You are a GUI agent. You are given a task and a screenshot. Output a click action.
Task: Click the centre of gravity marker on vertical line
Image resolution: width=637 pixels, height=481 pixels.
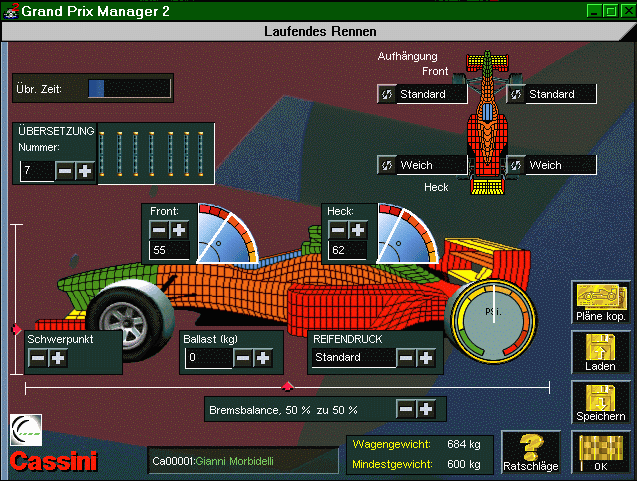17,329
